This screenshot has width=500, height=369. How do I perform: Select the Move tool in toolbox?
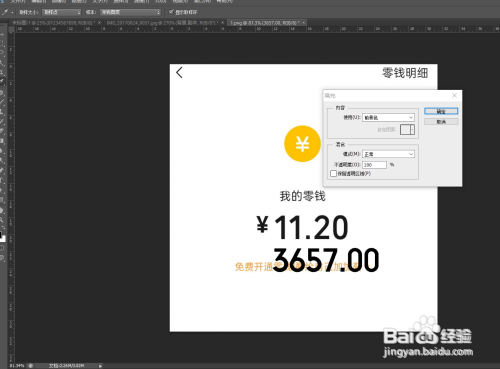[x=2, y=35]
